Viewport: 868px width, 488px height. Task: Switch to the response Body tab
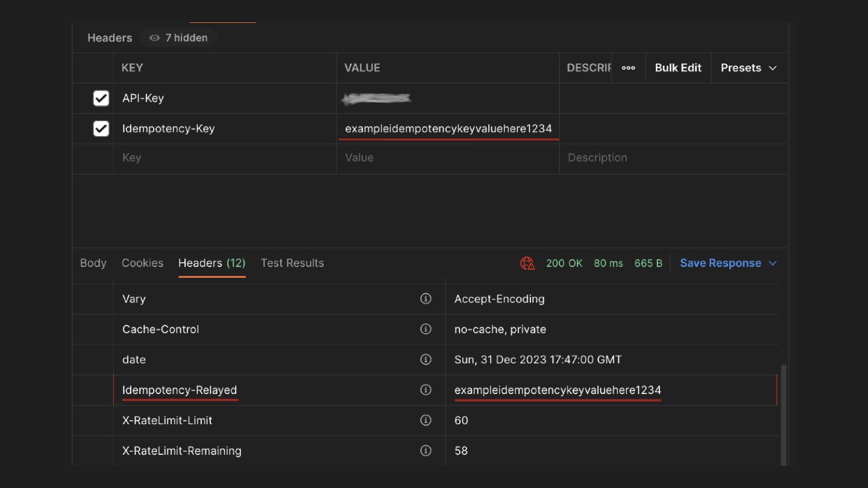coord(93,263)
